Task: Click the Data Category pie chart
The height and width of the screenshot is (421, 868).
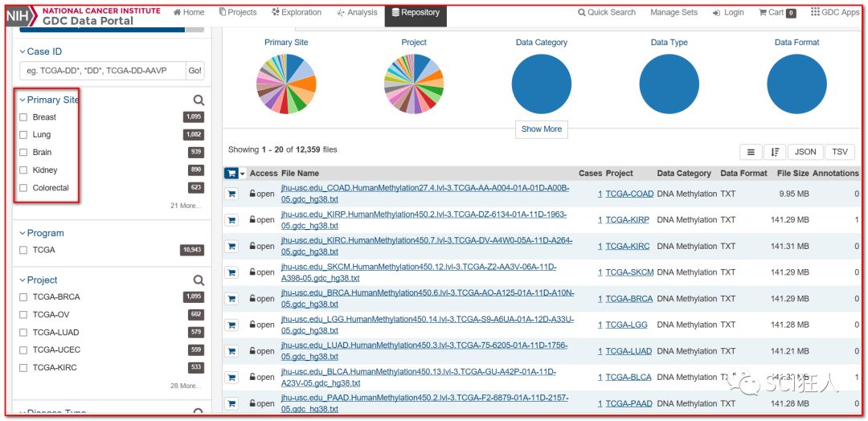Action: point(542,84)
